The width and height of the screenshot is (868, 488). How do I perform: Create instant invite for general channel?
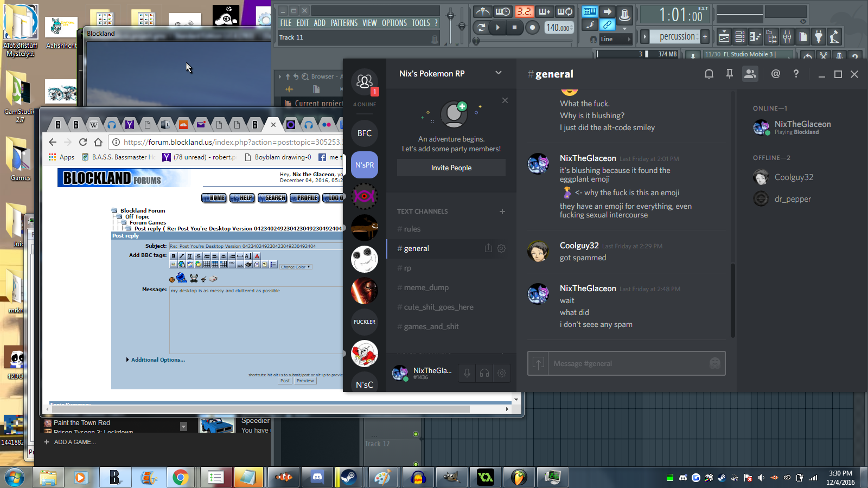point(488,248)
